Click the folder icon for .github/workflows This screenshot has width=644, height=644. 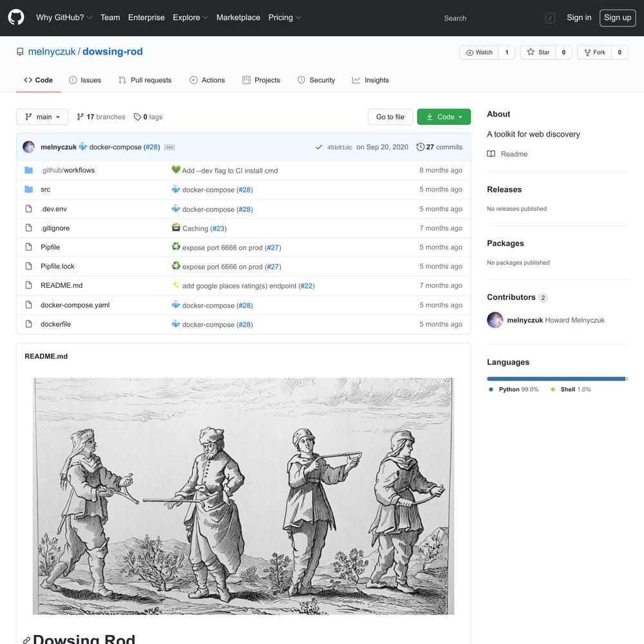(x=28, y=170)
